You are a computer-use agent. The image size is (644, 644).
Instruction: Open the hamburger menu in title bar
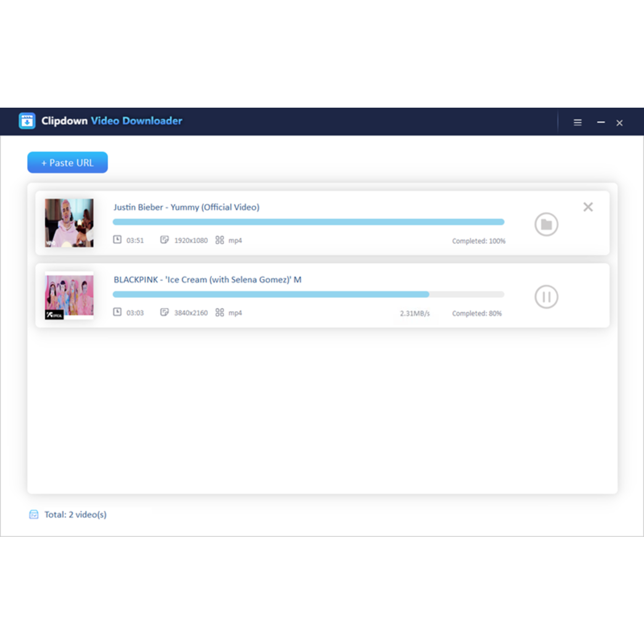tap(578, 122)
